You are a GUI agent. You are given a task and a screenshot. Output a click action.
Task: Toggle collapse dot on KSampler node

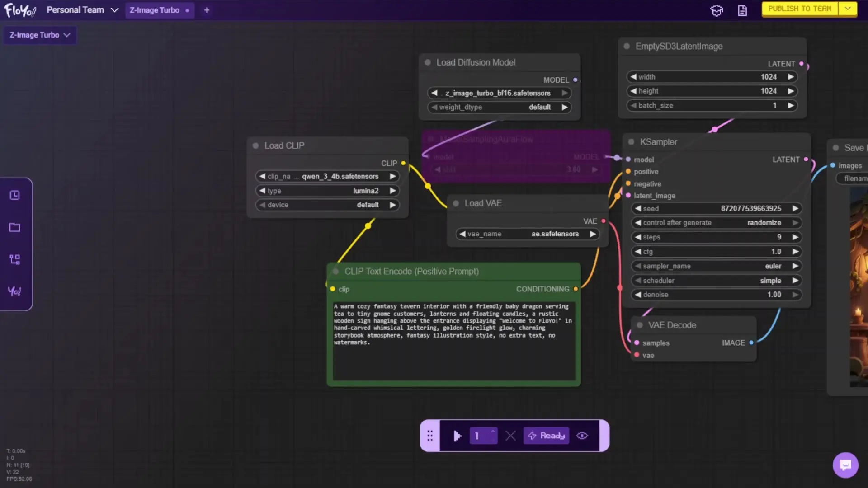(631, 142)
